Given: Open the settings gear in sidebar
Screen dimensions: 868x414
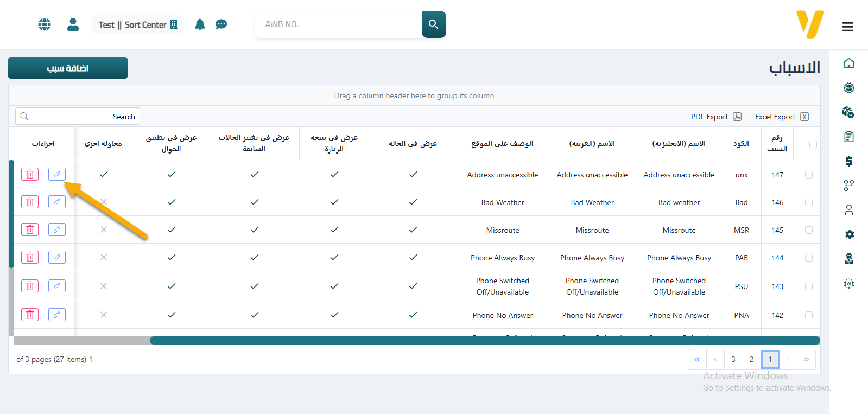Looking at the screenshot, I should [x=849, y=234].
